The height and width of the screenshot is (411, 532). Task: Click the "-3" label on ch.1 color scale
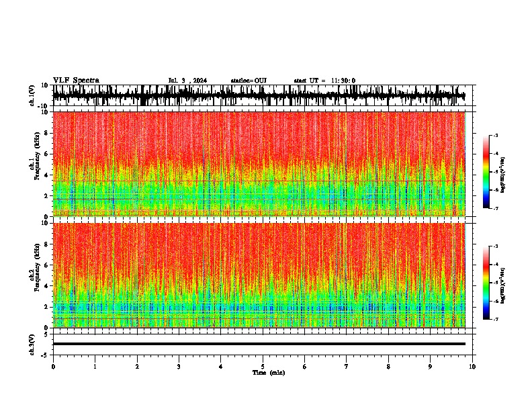(x=495, y=135)
